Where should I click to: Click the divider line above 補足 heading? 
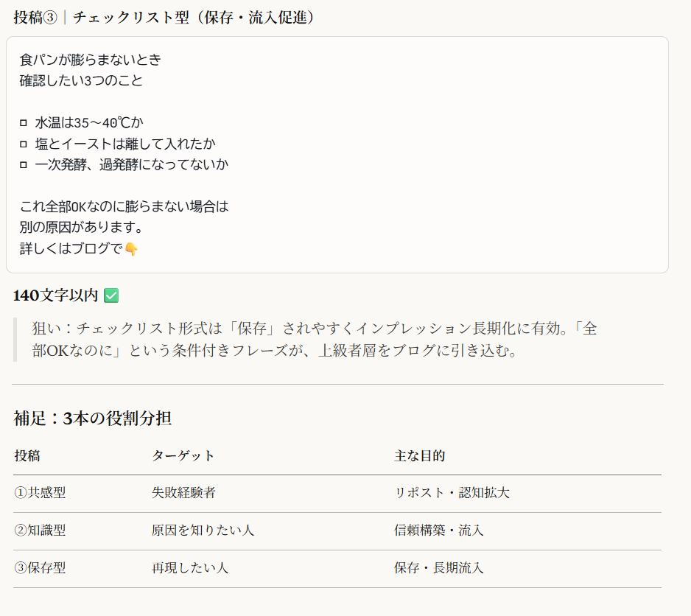point(345,383)
